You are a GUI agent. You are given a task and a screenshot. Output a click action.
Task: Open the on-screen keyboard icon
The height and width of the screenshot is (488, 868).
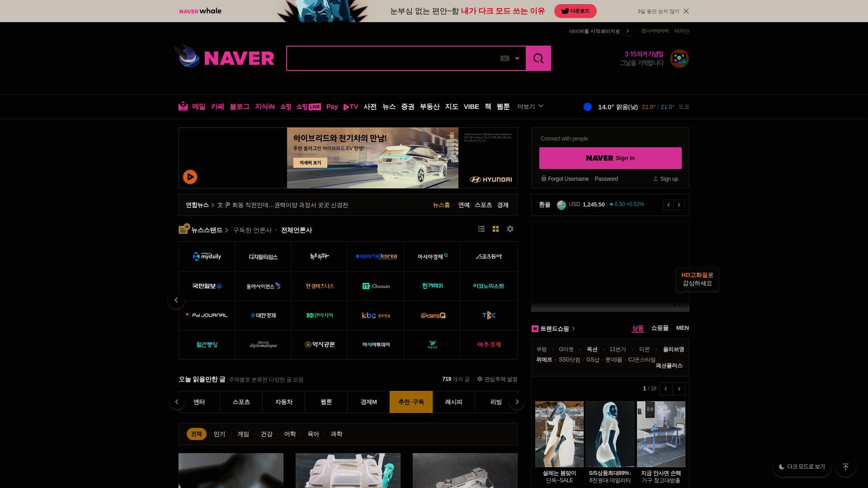pos(505,58)
